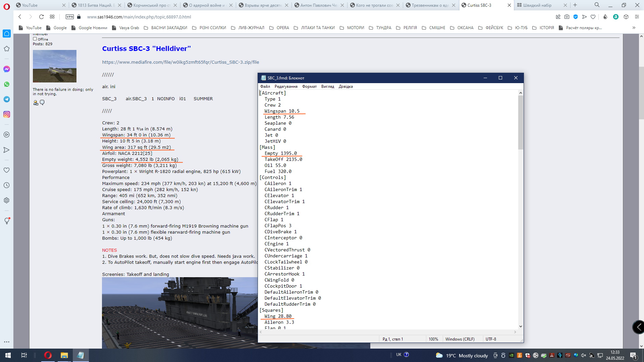Expand hidden bookmarks chevron
The width and height of the screenshot is (644, 362).
[x=634, y=28]
